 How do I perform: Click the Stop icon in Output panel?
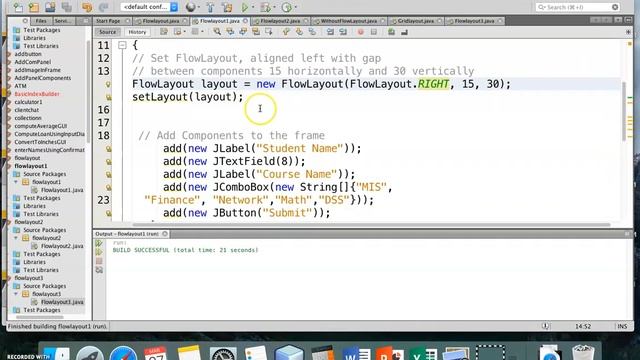pos(99,261)
